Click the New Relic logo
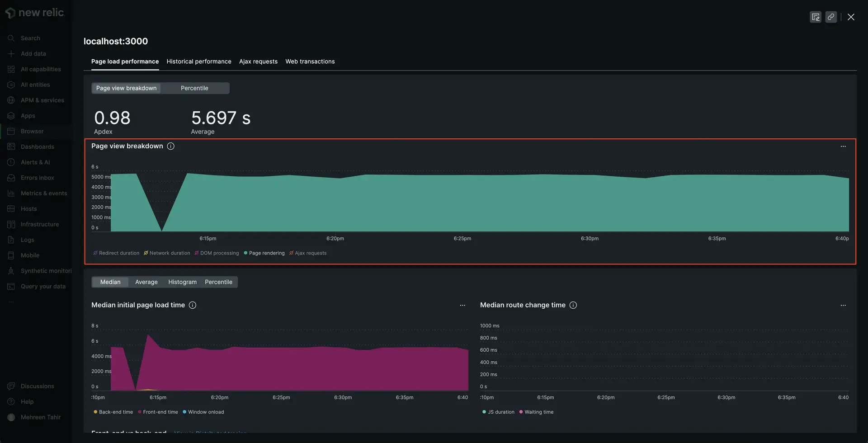The image size is (868, 443). click(x=34, y=13)
